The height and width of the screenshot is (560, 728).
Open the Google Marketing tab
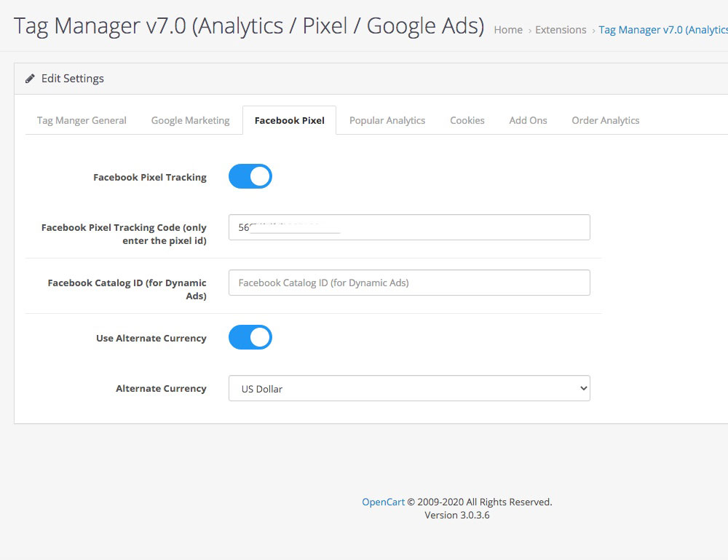(190, 120)
